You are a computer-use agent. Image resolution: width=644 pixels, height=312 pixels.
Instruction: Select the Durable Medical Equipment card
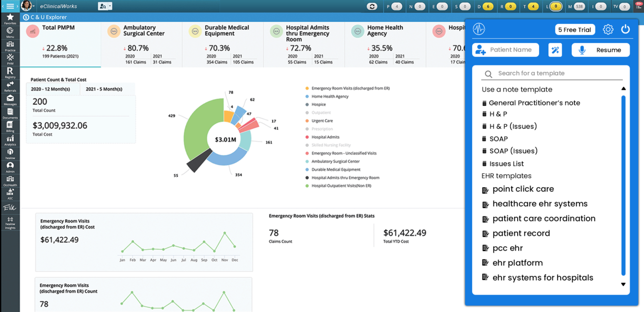pos(223,44)
